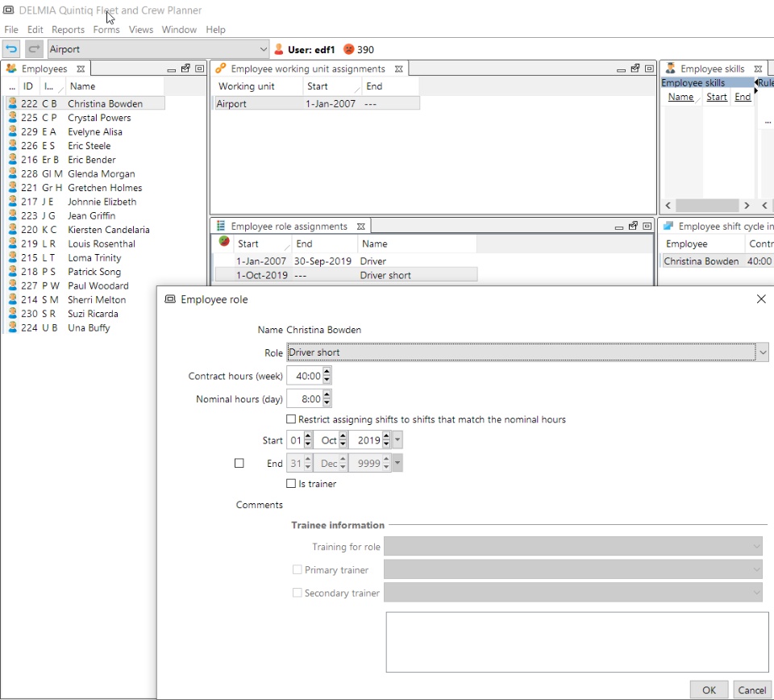The height and width of the screenshot is (700, 774).
Task: Open the Role dropdown showing Driver short
Action: click(x=763, y=352)
